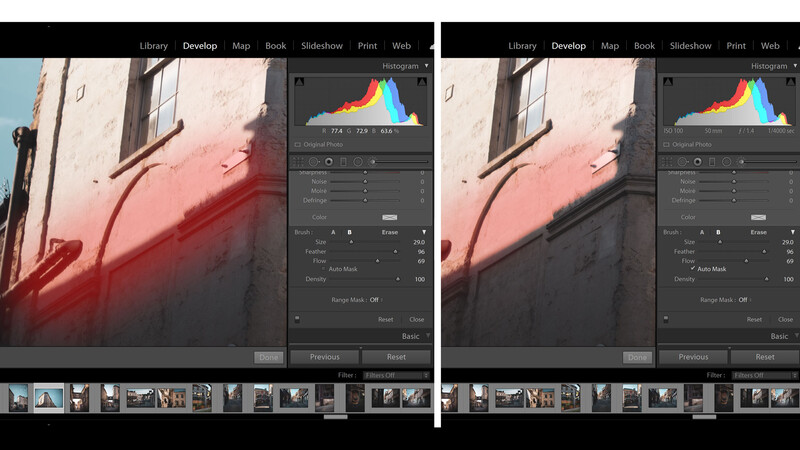Click Size value 29.0 in right window
Viewport: 800px width, 450px height.
pyautogui.click(x=788, y=242)
